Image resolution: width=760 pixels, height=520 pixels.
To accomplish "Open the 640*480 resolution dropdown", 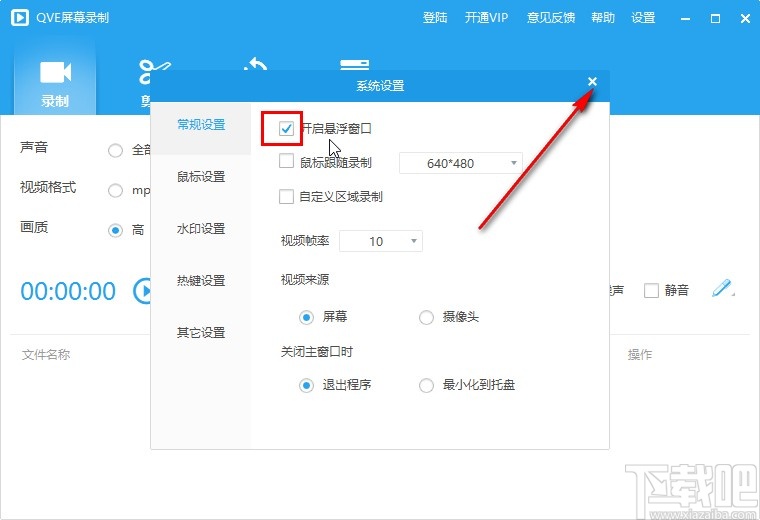I will pyautogui.click(x=460, y=163).
